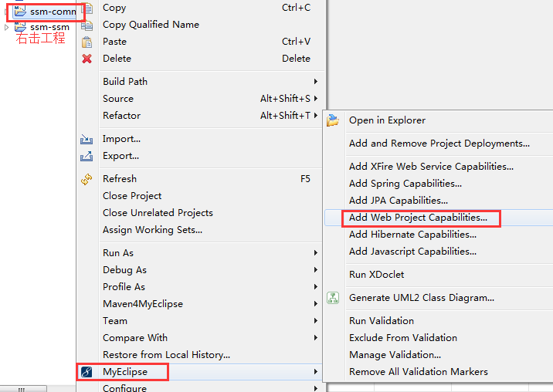Click the red Delete X icon
This screenshot has height=392, width=553.
(87, 59)
